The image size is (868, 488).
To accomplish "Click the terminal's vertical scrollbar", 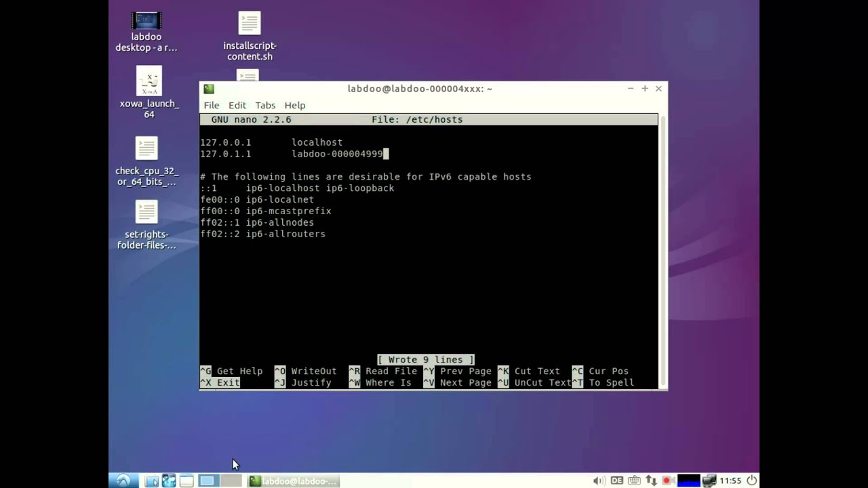I will tap(663, 251).
